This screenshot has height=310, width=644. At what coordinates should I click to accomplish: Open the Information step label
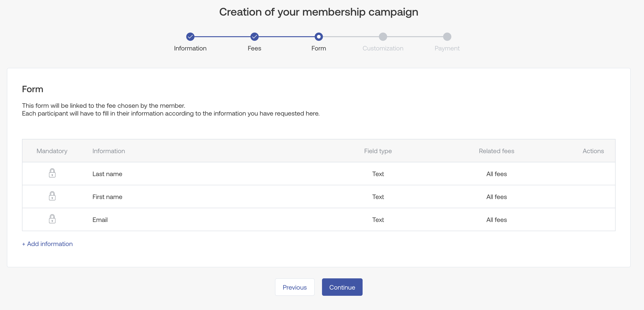(190, 48)
